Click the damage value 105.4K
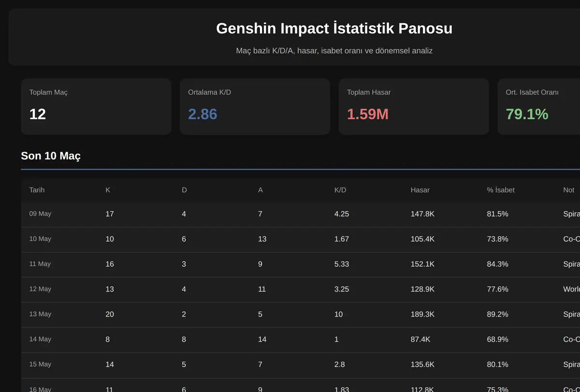580x392 pixels. point(422,239)
